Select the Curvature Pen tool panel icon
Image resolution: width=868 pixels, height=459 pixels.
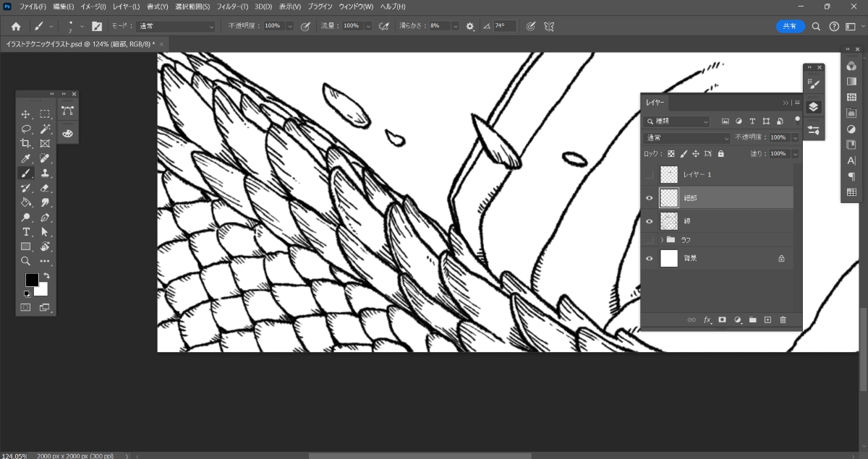[68, 111]
